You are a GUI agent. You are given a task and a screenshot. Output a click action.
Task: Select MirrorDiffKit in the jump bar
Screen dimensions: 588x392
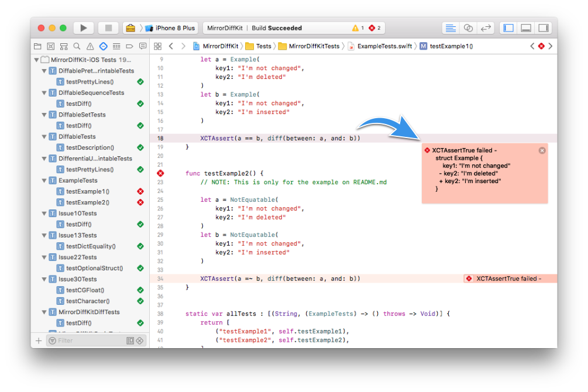point(216,46)
